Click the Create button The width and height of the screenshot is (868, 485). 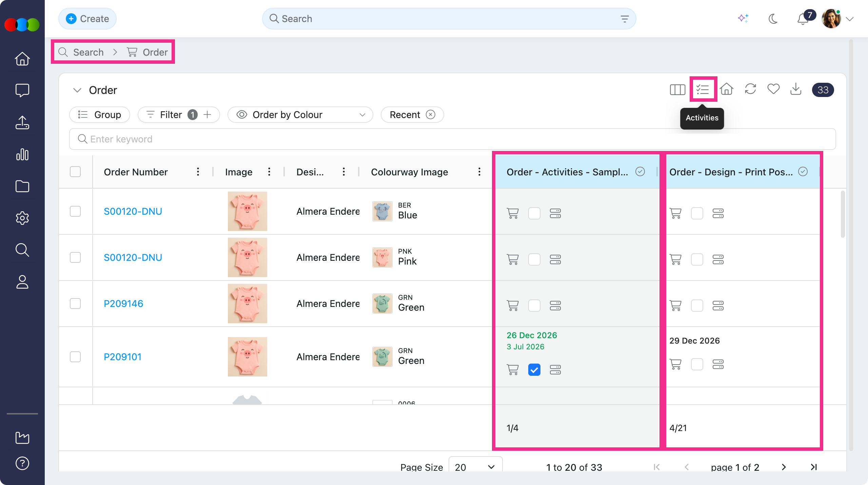click(87, 19)
